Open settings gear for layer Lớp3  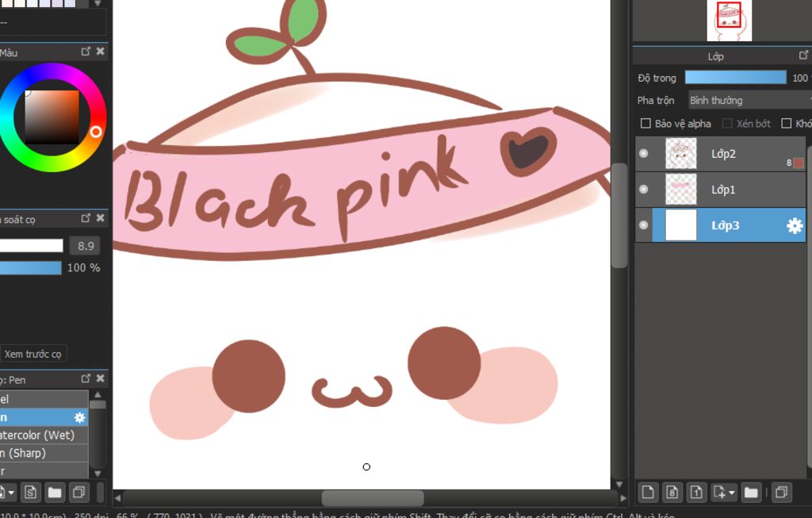[795, 226]
